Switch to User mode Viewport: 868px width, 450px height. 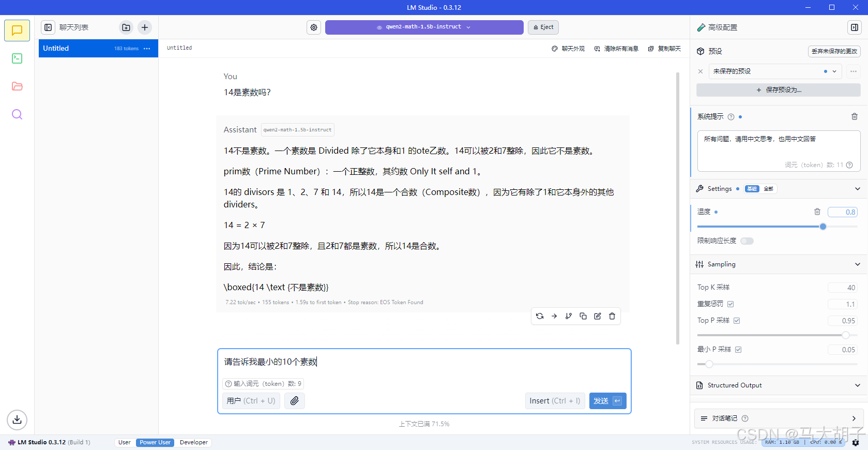point(125,443)
